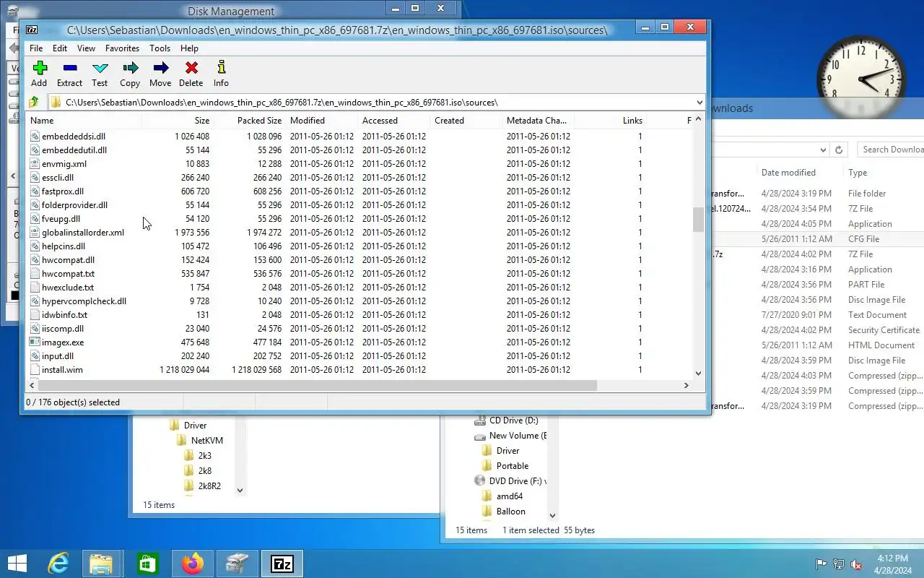Select globalinstallorder.xml in the list
Viewport: 924px width, 578px height.
(83, 233)
